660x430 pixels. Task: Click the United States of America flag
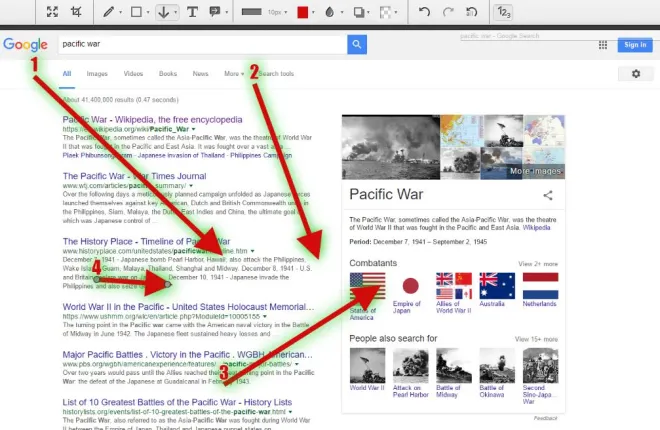pos(367,286)
